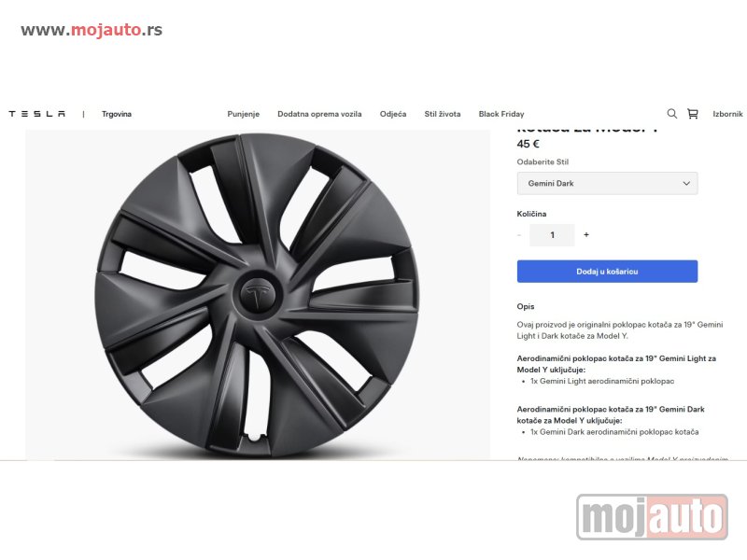Click the quantity input field
The height and width of the screenshot is (560, 747).
552,235
